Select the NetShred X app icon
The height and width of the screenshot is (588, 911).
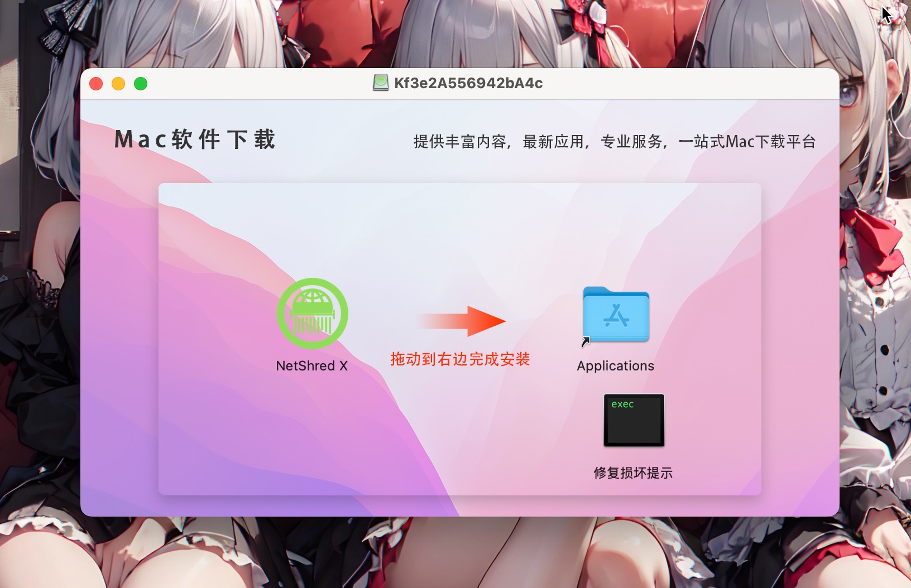pos(312,314)
